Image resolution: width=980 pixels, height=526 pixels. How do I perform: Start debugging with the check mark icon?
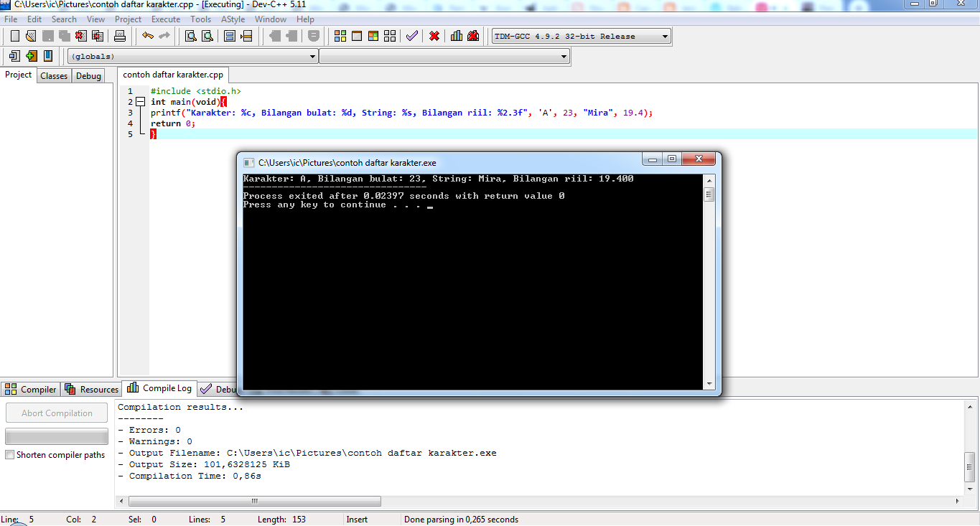(x=411, y=36)
